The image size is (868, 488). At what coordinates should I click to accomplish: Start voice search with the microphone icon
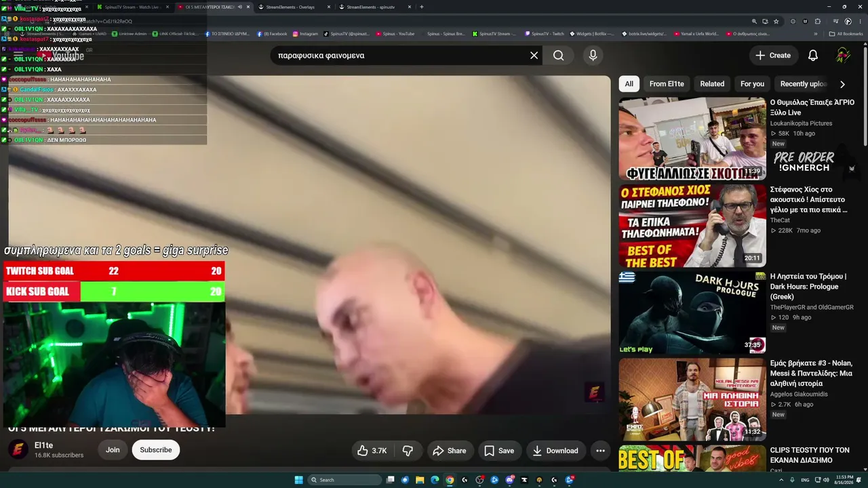pyautogui.click(x=593, y=56)
